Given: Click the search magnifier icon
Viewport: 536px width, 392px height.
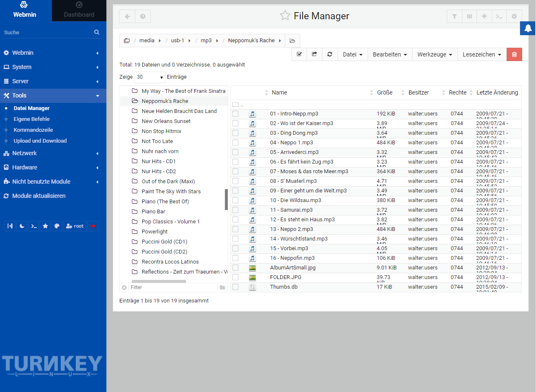Looking at the screenshot, I should click(x=97, y=32).
